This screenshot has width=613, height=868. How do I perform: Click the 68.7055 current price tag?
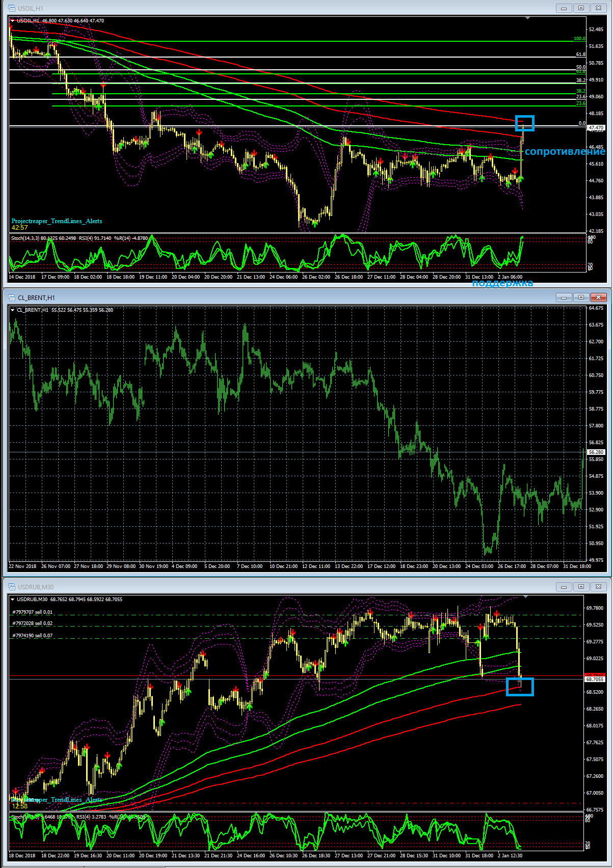tap(595, 680)
